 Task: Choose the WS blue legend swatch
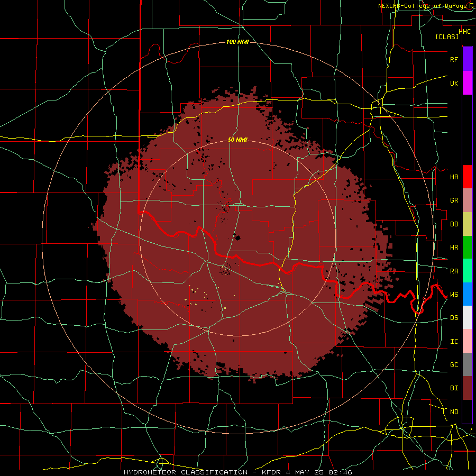pos(467,294)
